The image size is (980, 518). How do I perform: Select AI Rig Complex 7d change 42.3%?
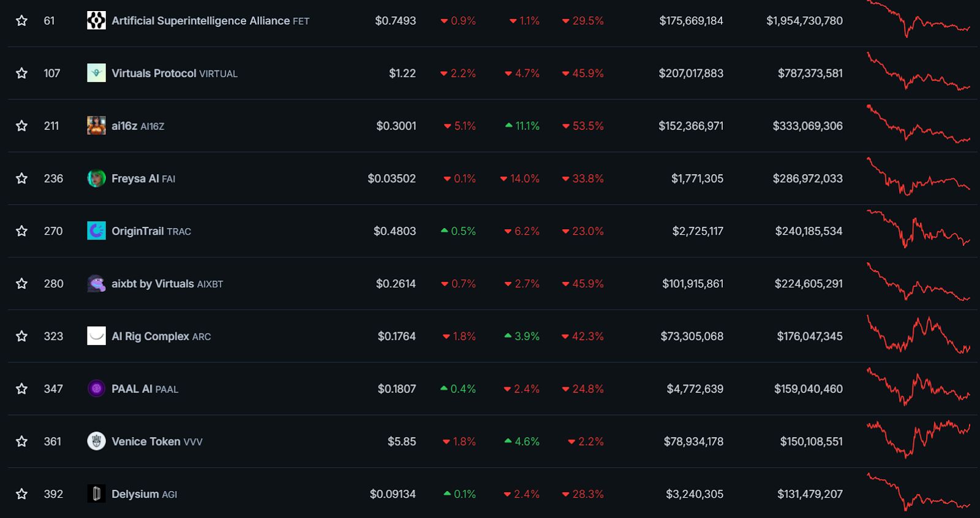click(582, 337)
